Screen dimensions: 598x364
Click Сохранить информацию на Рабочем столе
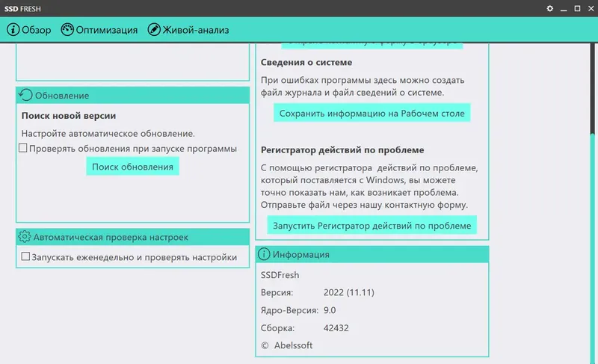pos(372,113)
